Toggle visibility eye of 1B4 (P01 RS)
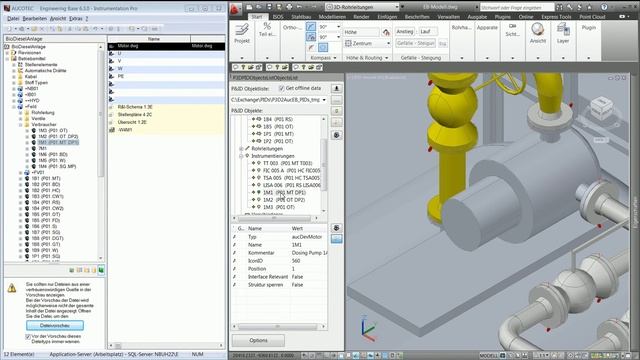 pyautogui.click(x=259, y=119)
